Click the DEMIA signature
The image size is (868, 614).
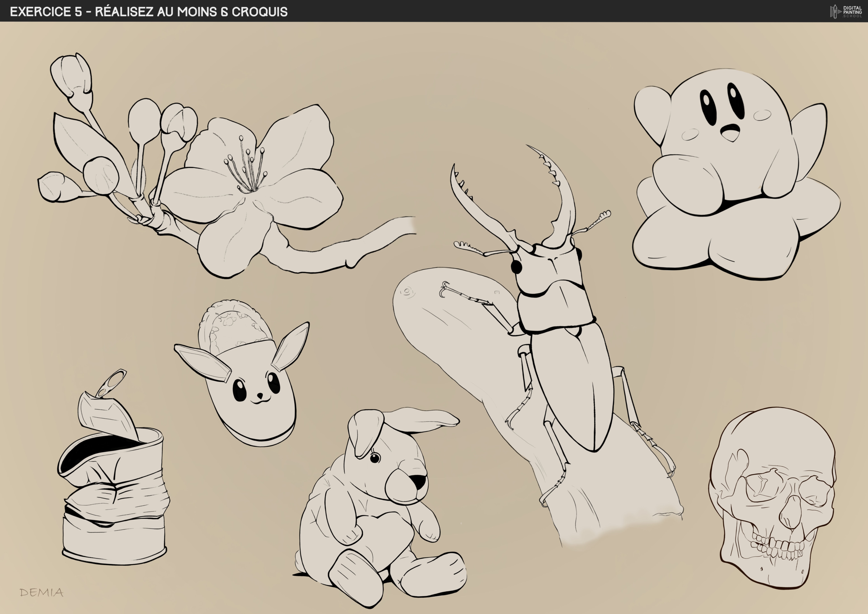coord(42,593)
